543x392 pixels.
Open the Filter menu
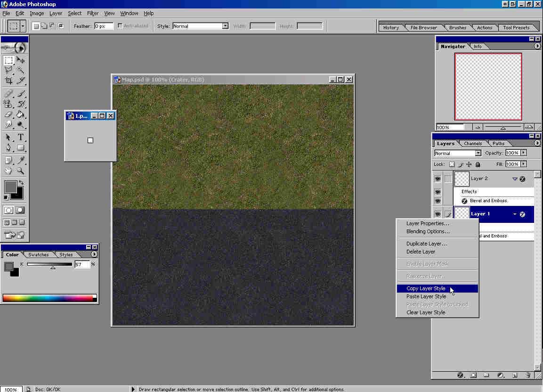click(x=93, y=13)
